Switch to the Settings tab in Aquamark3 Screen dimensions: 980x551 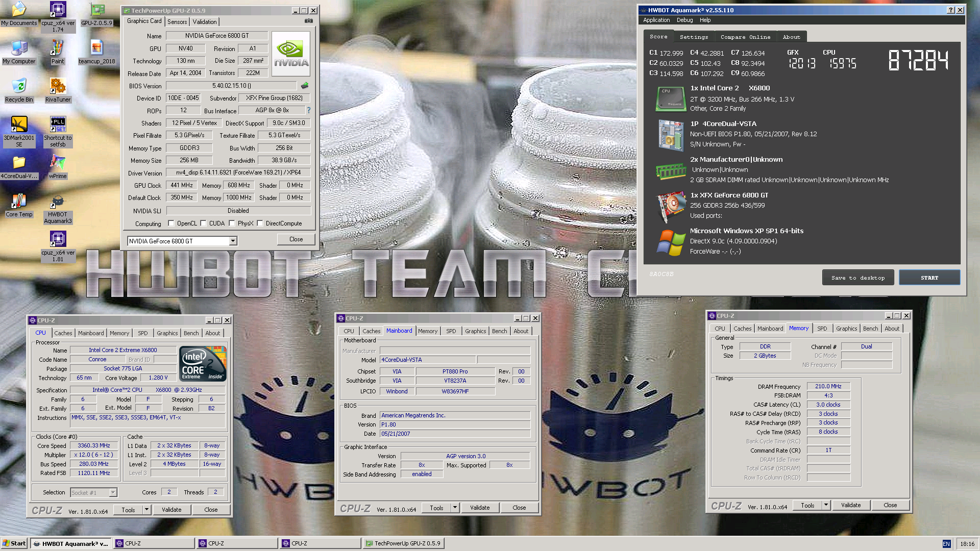click(x=694, y=37)
